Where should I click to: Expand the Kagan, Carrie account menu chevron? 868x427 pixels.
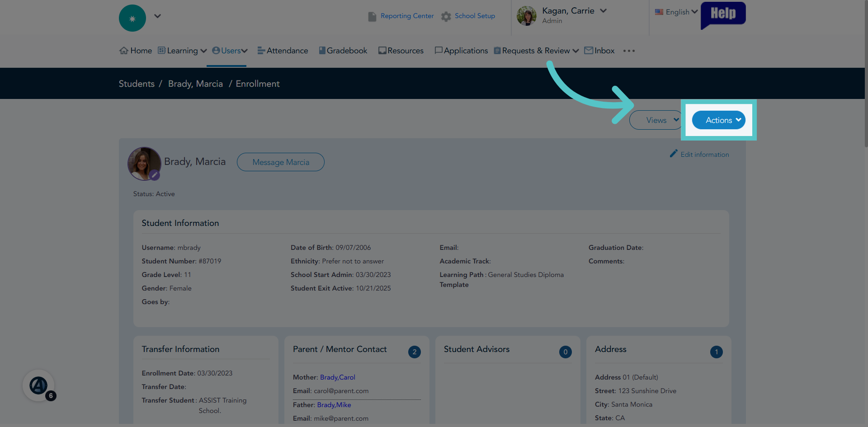pos(603,11)
